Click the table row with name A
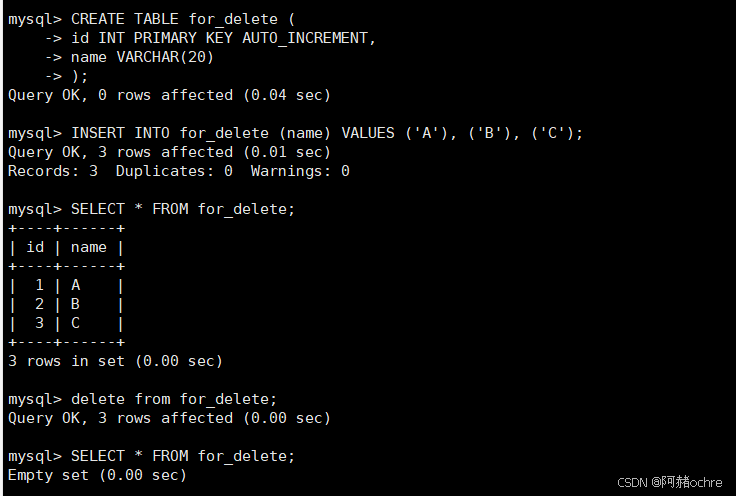 (66, 285)
